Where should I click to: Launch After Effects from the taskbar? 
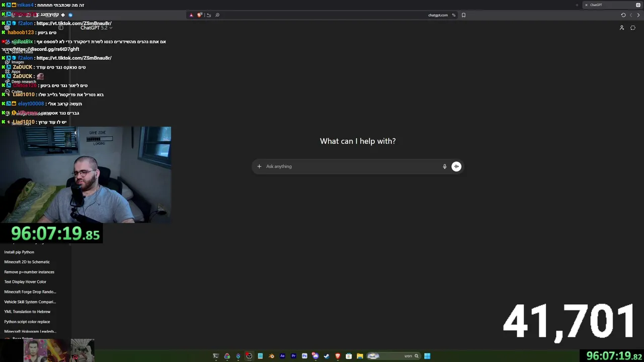pos(282,356)
